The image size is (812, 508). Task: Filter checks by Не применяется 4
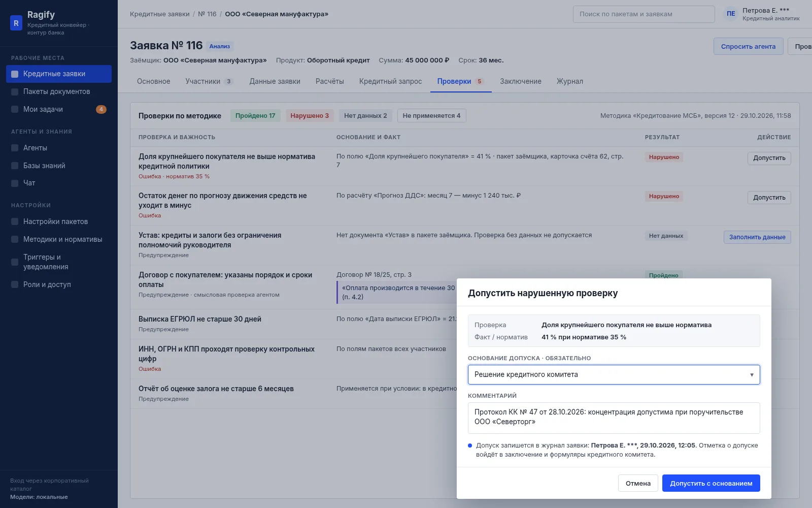431,116
